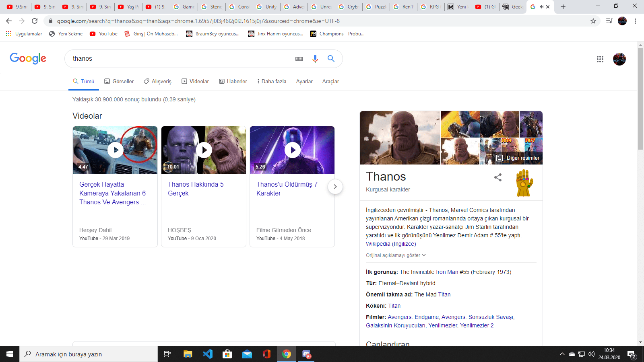Bookmark this page with the star

click(593, 21)
